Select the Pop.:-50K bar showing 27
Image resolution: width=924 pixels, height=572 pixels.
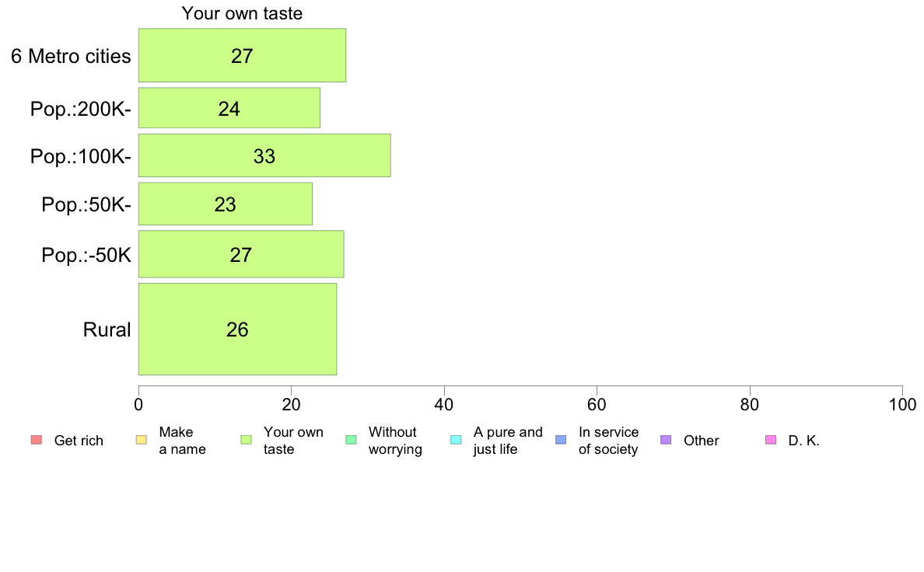point(241,254)
